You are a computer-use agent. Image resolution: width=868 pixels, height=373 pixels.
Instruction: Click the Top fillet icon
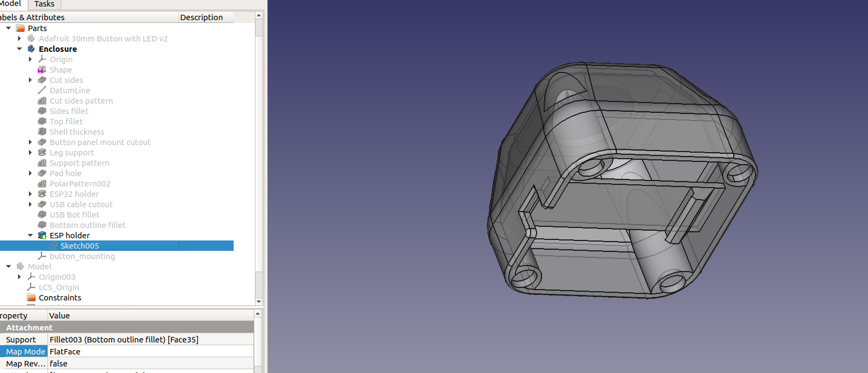click(42, 122)
